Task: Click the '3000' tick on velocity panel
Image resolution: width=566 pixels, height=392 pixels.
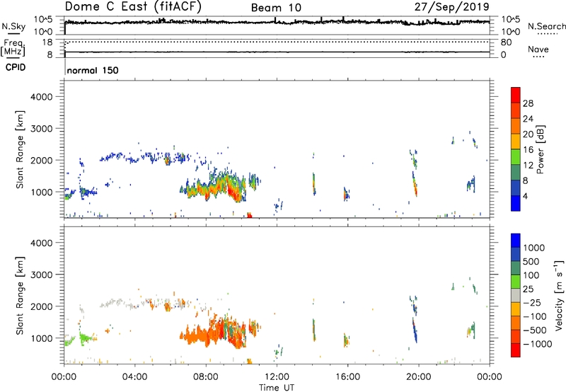Action: coord(42,275)
